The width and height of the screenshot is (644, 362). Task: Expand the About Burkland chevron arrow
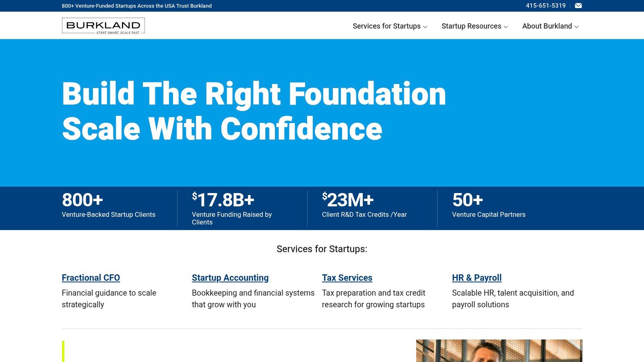(576, 27)
